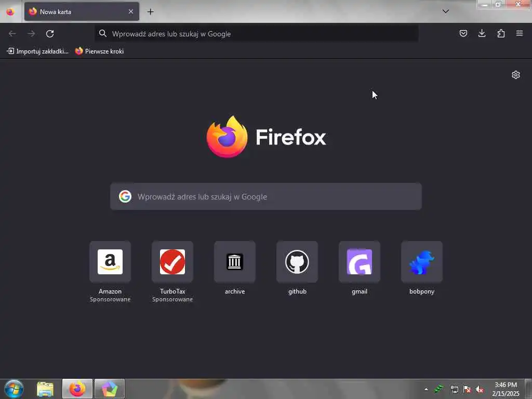
Task: Open Pierwsze kroki bookmark
Action: [x=99, y=51]
